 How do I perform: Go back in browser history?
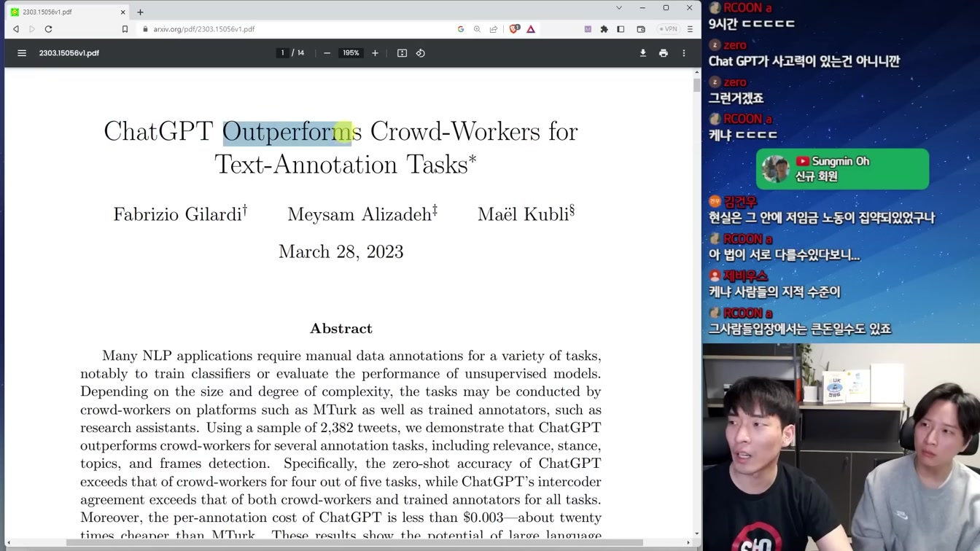pos(16,29)
